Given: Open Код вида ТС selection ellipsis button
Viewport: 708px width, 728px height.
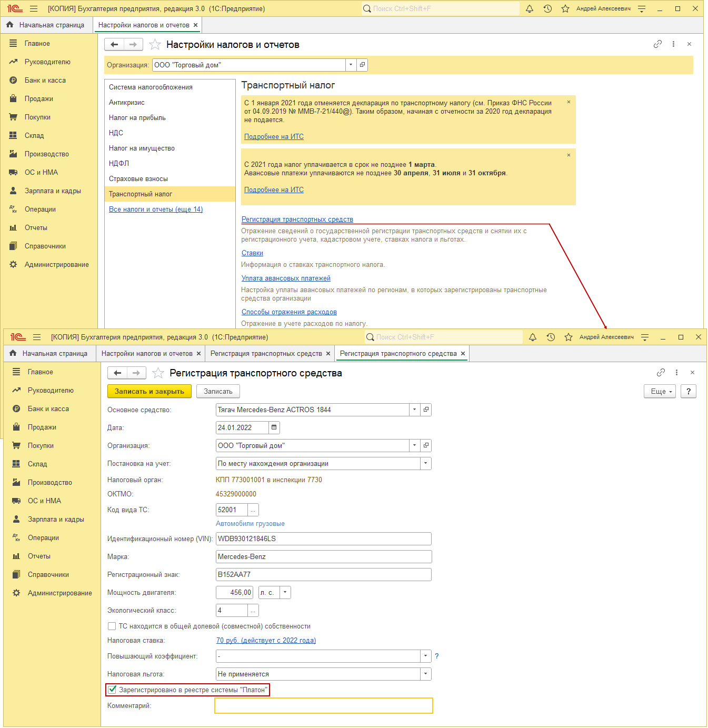Looking at the screenshot, I should click(x=253, y=510).
